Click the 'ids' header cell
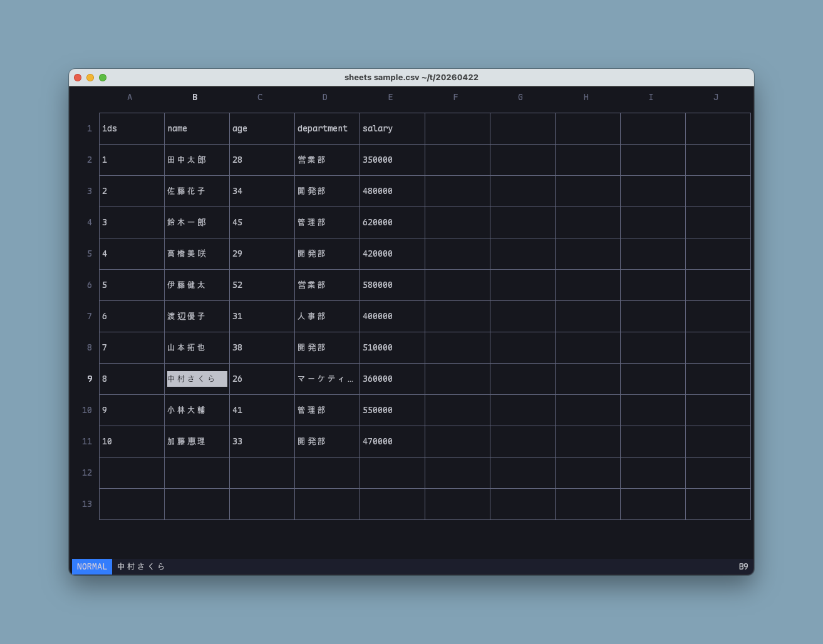 pyautogui.click(x=110, y=128)
